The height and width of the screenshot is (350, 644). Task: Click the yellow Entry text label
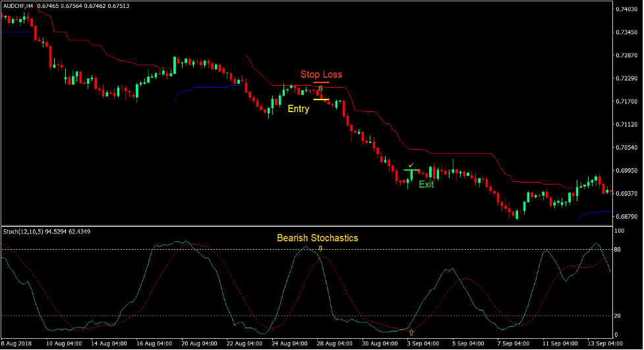tap(298, 109)
